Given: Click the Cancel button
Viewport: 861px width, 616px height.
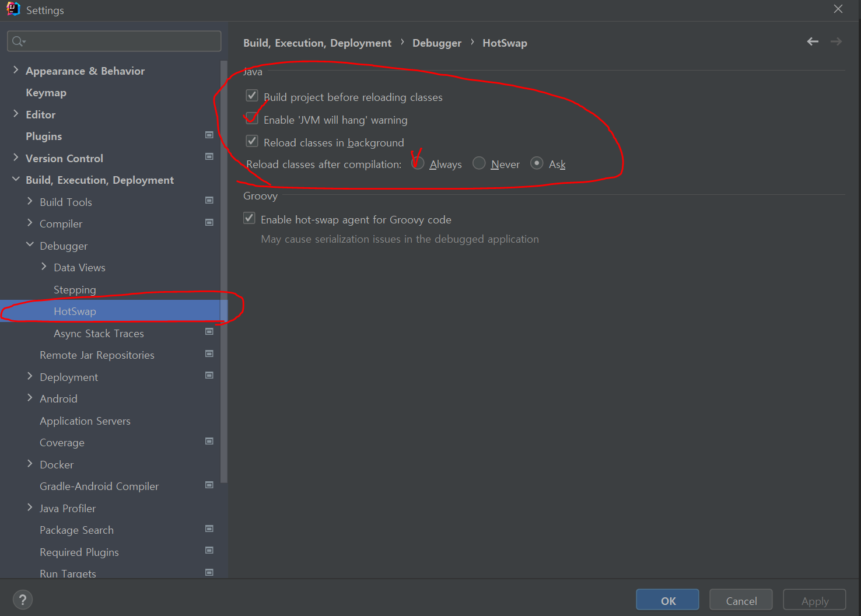Looking at the screenshot, I should click(x=741, y=600).
